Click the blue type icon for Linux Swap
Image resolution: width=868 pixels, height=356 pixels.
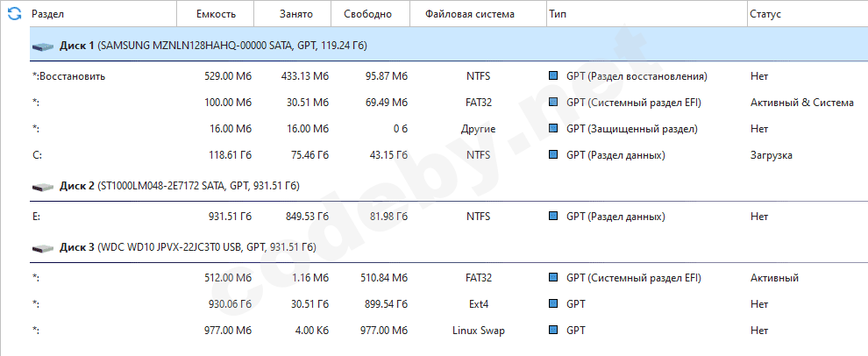[x=553, y=331]
